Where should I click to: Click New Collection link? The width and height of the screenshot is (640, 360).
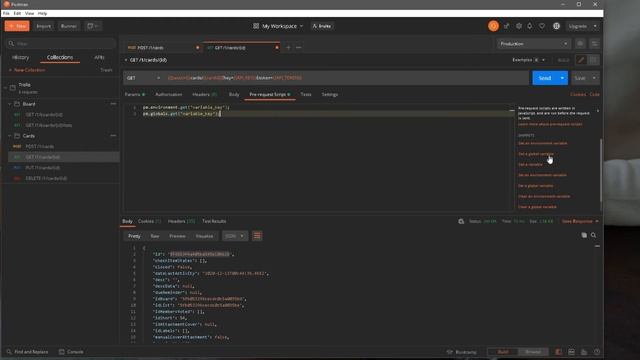coord(27,70)
